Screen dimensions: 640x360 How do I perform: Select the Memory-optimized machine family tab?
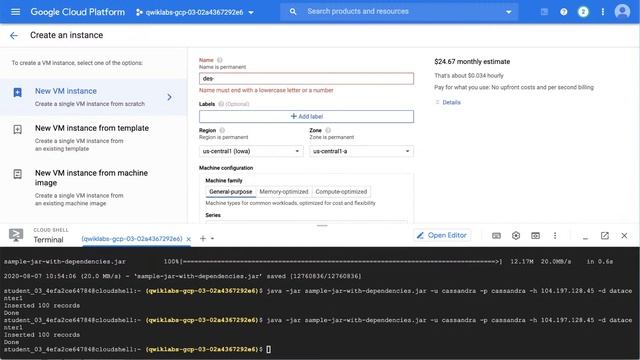coord(284,191)
